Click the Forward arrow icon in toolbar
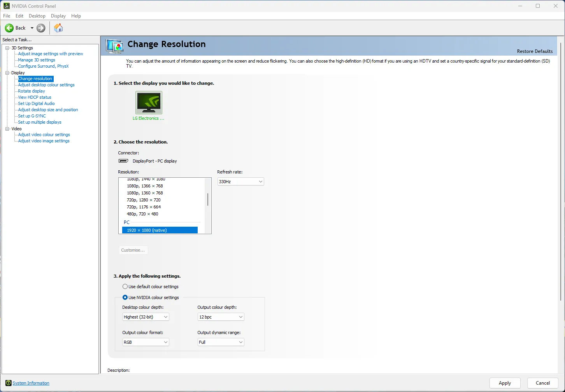 pos(41,28)
